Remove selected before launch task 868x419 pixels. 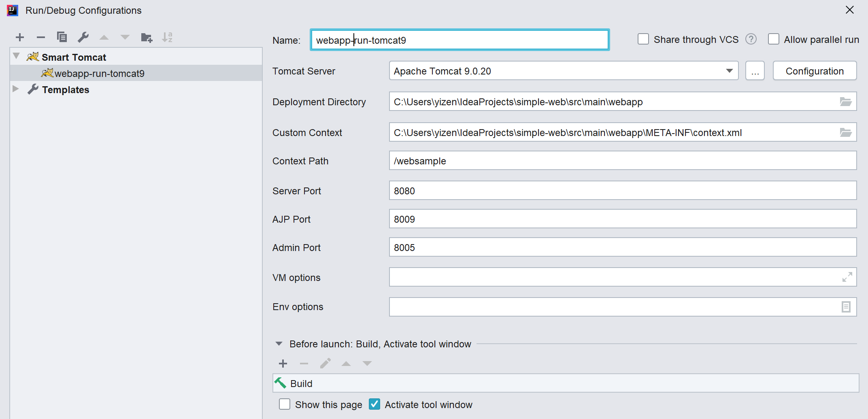[304, 364]
